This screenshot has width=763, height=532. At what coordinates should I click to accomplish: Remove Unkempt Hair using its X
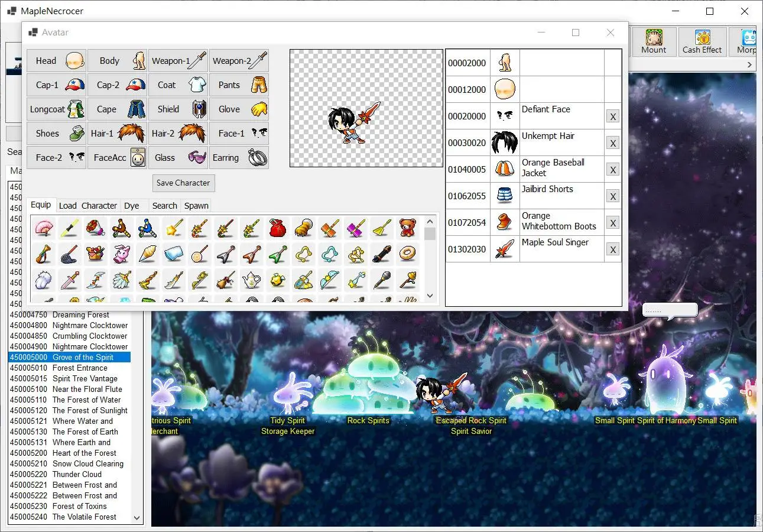[x=613, y=143]
